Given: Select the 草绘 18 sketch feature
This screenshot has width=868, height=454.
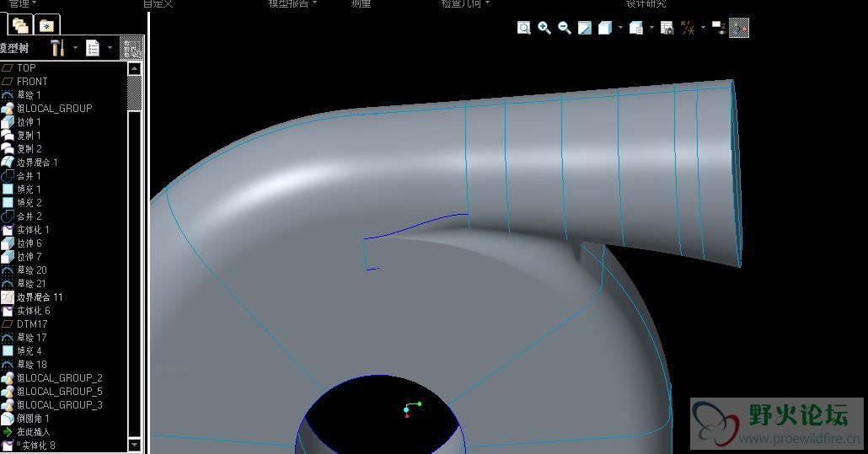Looking at the screenshot, I should [x=24, y=365].
